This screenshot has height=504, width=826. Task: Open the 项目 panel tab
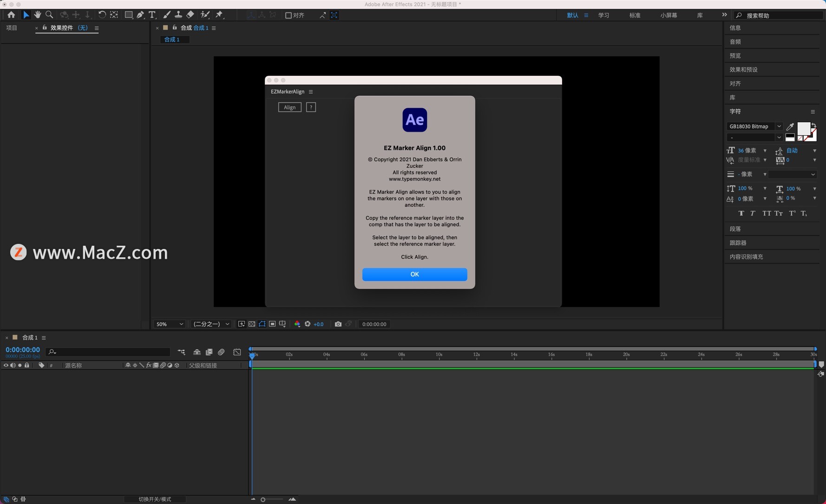click(12, 28)
